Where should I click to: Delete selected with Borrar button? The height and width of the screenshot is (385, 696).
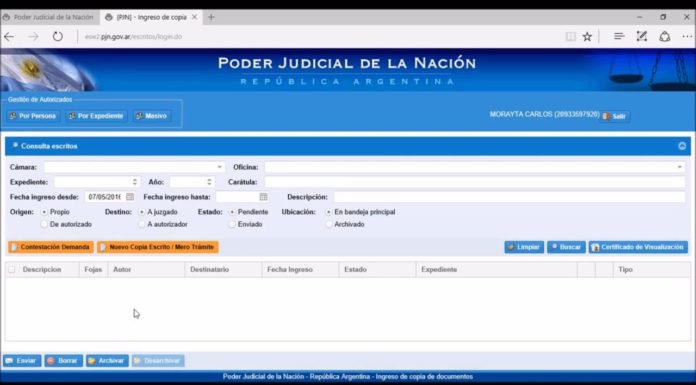[x=63, y=361]
